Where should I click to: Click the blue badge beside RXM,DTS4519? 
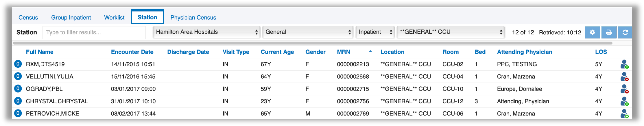click(x=18, y=64)
